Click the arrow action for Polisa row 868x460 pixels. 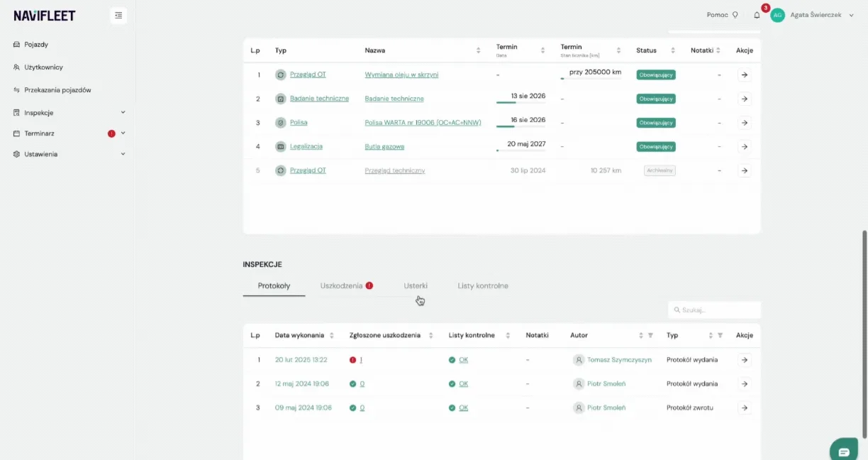pyautogui.click(x=745, y=123)
